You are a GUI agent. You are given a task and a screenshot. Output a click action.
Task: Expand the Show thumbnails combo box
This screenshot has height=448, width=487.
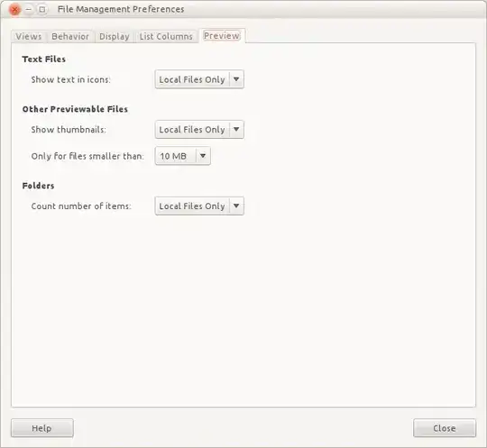point(199,130)
